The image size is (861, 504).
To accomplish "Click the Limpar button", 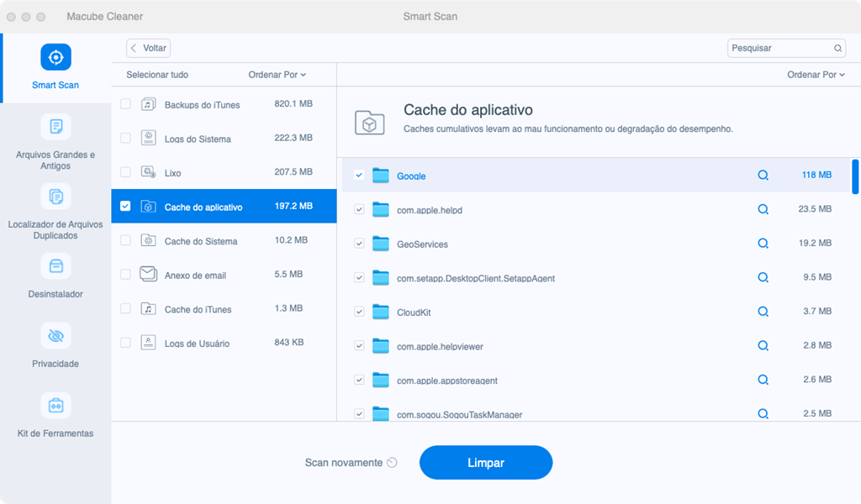I will (x=486, y=462).
